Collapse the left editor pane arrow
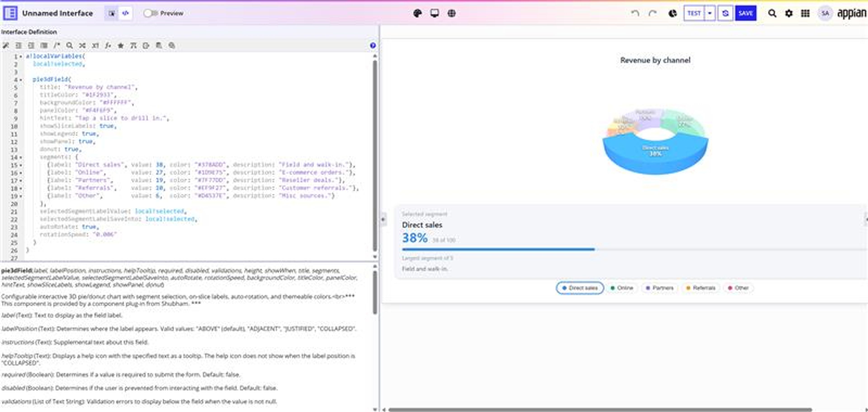Viewport: 868px width, 412px height. (383, 219)
